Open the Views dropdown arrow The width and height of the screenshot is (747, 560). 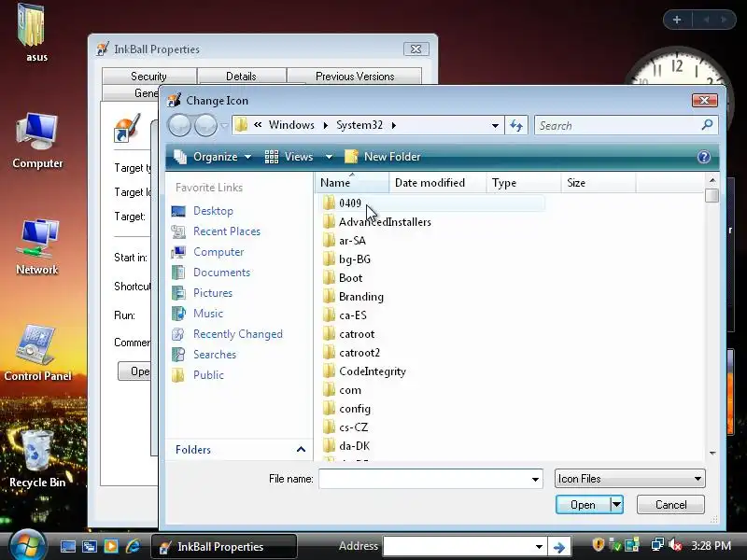coord(329,157)
